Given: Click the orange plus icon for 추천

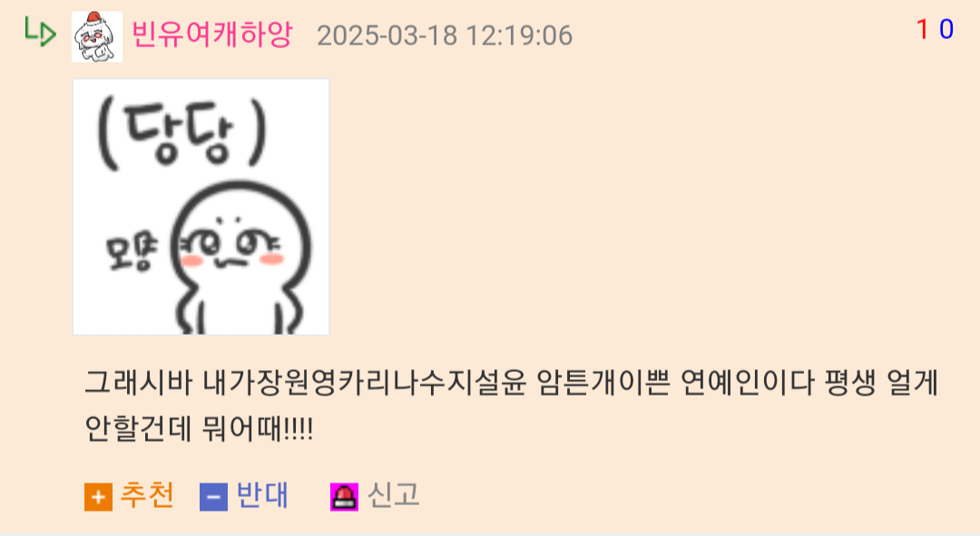Looking at the screenshot, I should (x=98, y=497).
